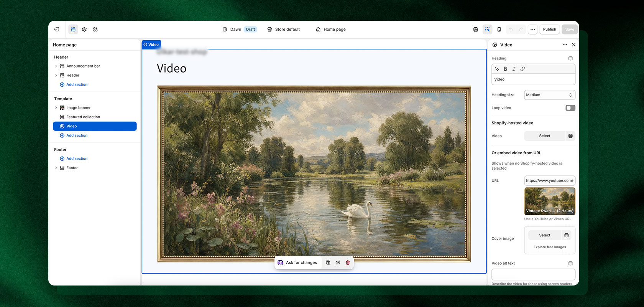Toggle bold formatting in Heading

(x=505, y=69)
